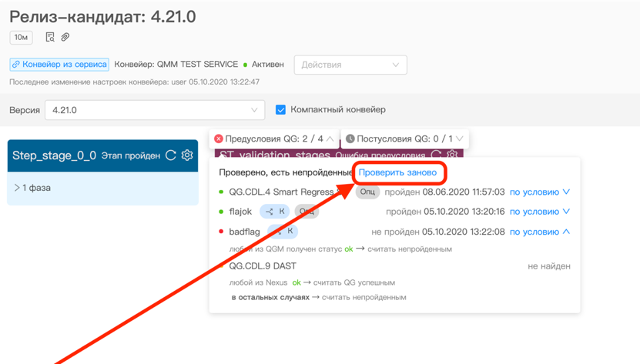Click the branch K badge next to flajok
The image size is (640, 364).
click(274, 212)
